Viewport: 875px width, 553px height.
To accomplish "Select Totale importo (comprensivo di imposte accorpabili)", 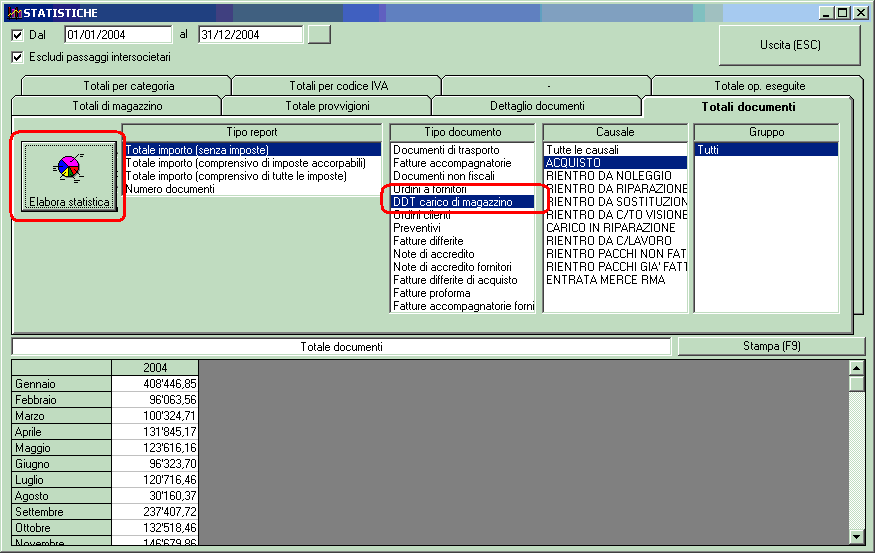I will click(x=252, y=163).
